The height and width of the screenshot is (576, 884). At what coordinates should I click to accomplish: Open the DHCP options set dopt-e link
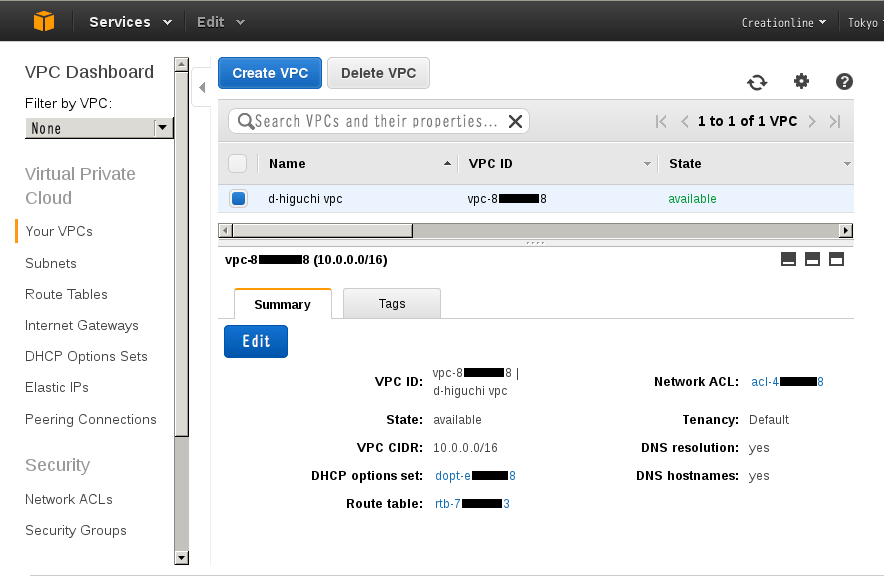point(475,476)
